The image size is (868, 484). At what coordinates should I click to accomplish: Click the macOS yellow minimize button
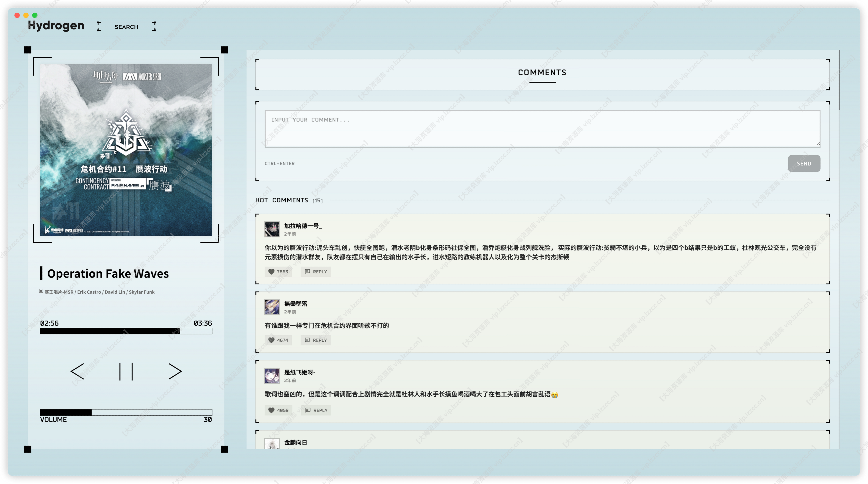click(x=26, y=15)
